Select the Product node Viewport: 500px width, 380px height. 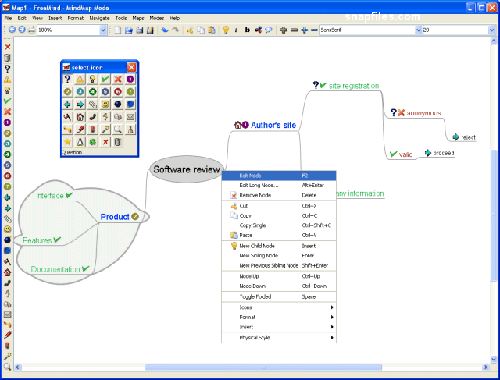point(115,217)
